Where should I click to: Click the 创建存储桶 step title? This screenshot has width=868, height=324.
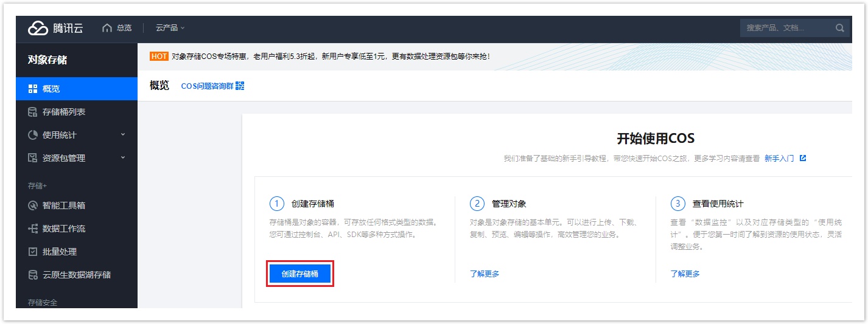click(312, 204)
